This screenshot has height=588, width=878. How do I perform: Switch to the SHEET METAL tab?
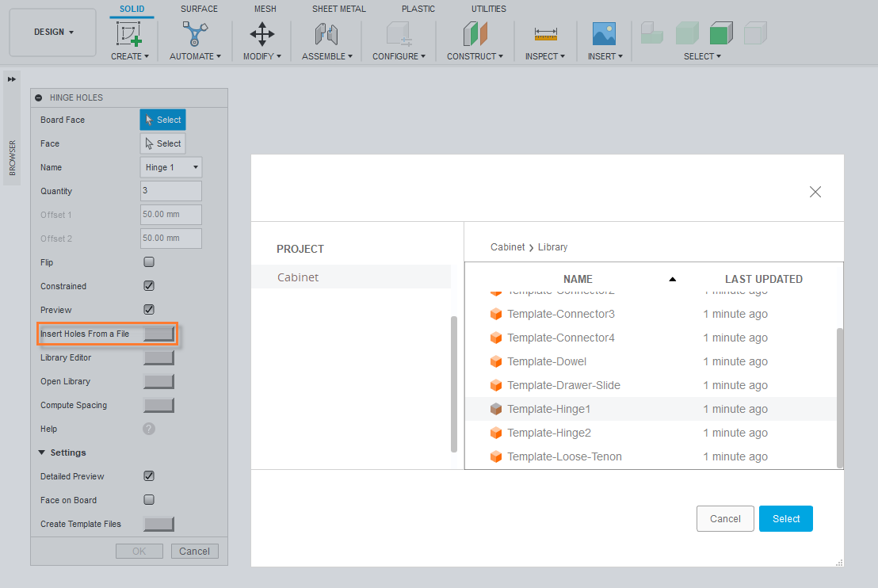click(338, 9)
